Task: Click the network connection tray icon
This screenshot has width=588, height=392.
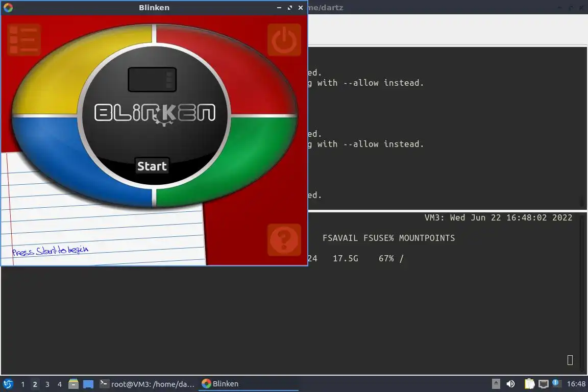Action: 544,384
